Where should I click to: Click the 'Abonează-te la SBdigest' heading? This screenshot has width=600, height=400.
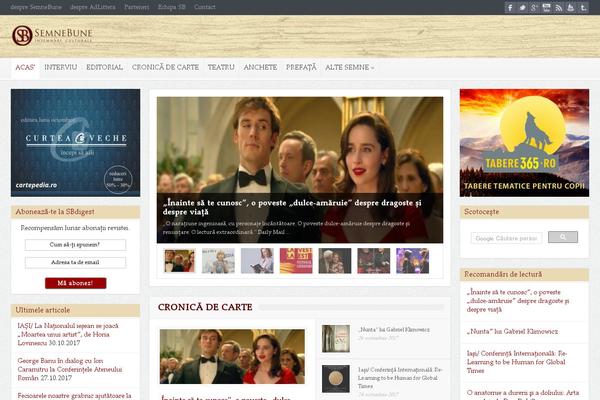pyautogui.click(x=55, y=212)
